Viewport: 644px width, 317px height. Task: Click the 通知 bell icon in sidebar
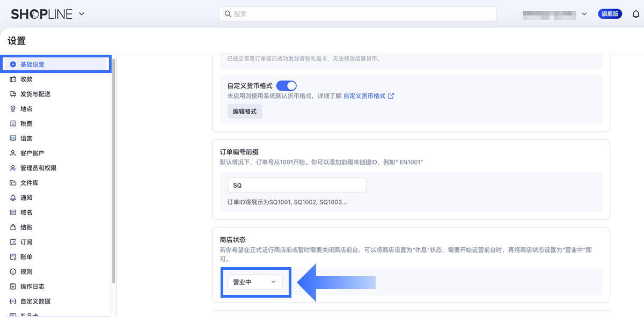point(13,198)
